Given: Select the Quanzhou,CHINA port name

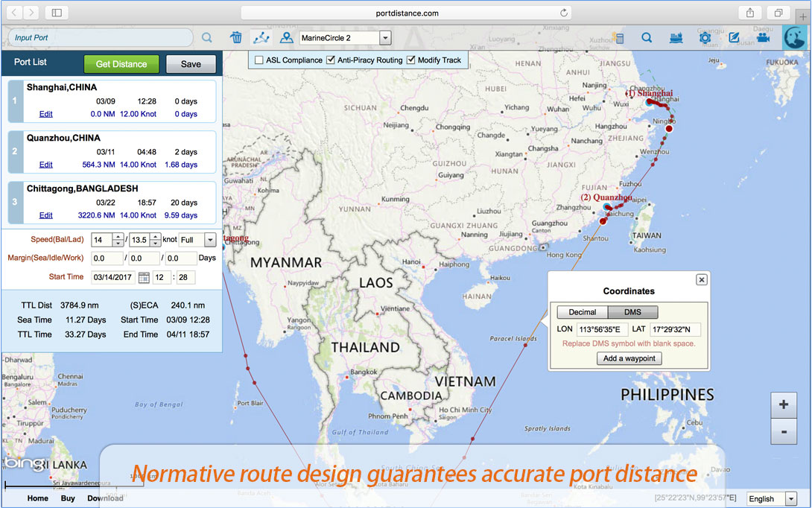Looking at the screenshot, I should pos(63,138).
